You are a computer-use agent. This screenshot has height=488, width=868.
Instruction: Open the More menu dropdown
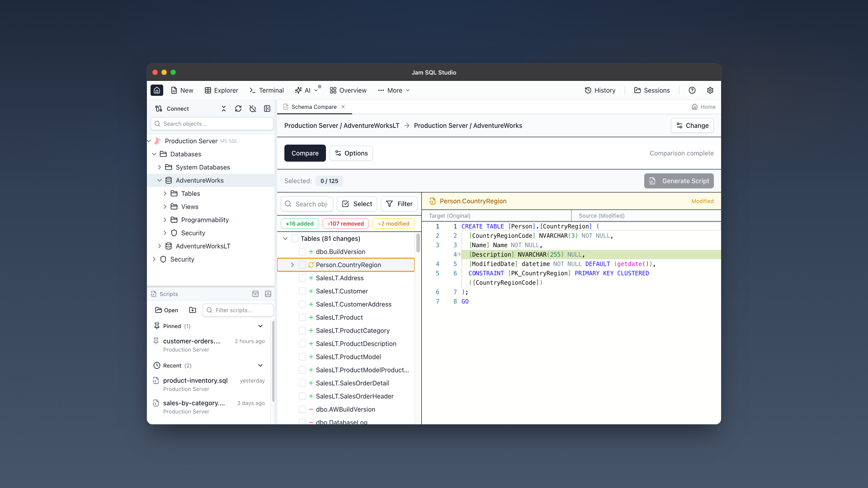(x=393, y=90)
